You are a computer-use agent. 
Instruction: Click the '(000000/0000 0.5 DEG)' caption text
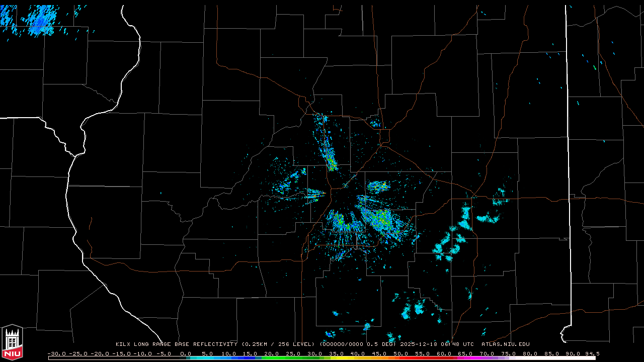point(358,344)
